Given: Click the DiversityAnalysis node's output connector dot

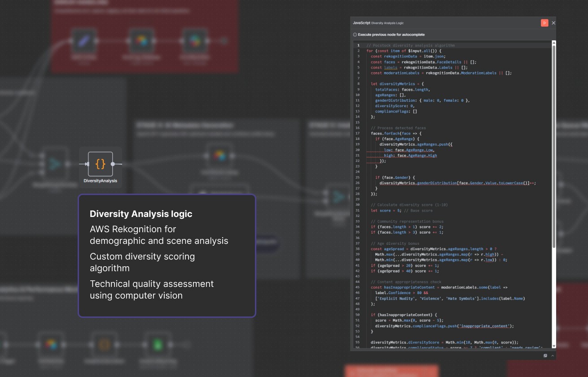Looking at the screenshot, I should pos(113,164).
